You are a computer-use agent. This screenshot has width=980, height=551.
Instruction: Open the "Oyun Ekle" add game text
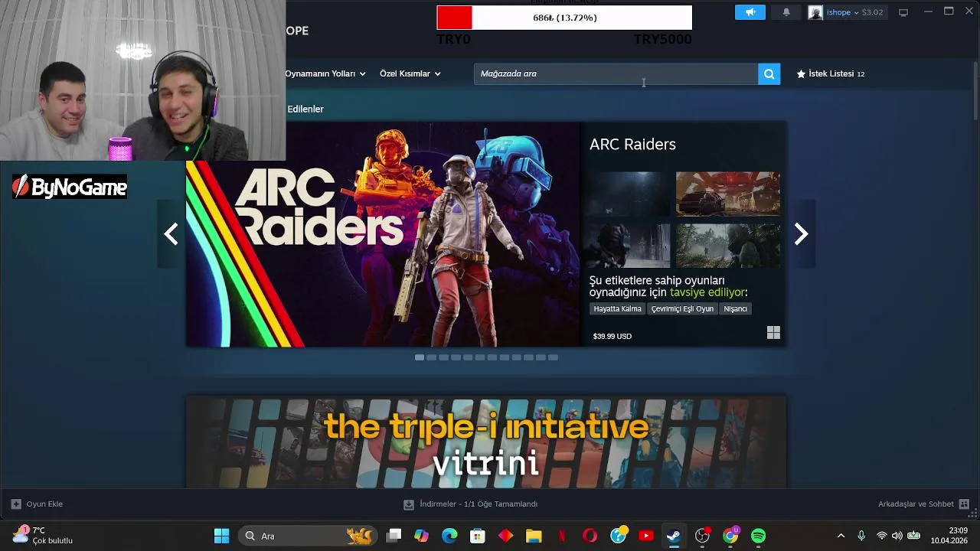(x=44, y=504)
